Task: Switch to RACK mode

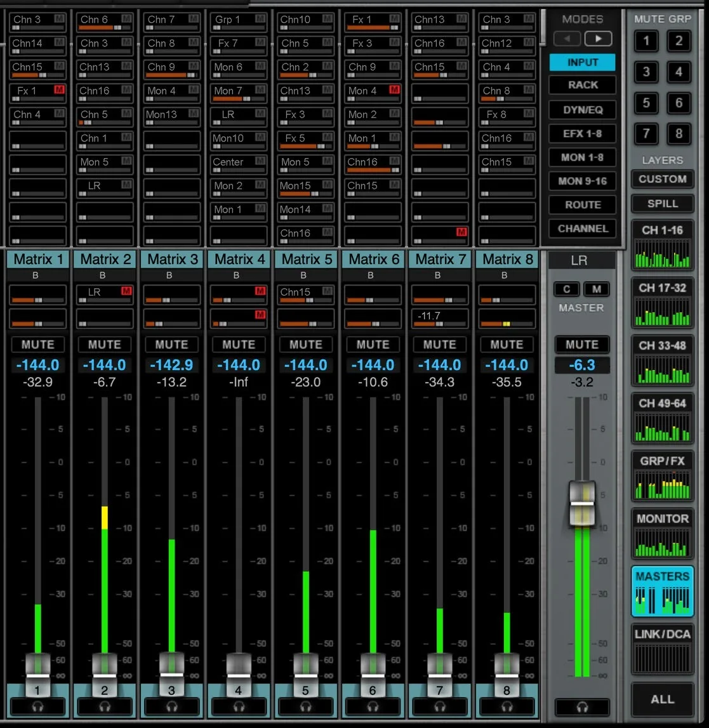Action: tap(583, 85)
